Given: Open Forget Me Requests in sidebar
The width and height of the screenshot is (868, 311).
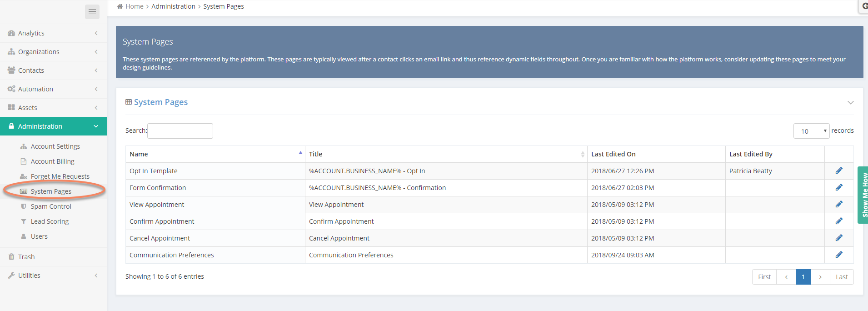Looking at the screenshot, I should [x=60, y=176].
